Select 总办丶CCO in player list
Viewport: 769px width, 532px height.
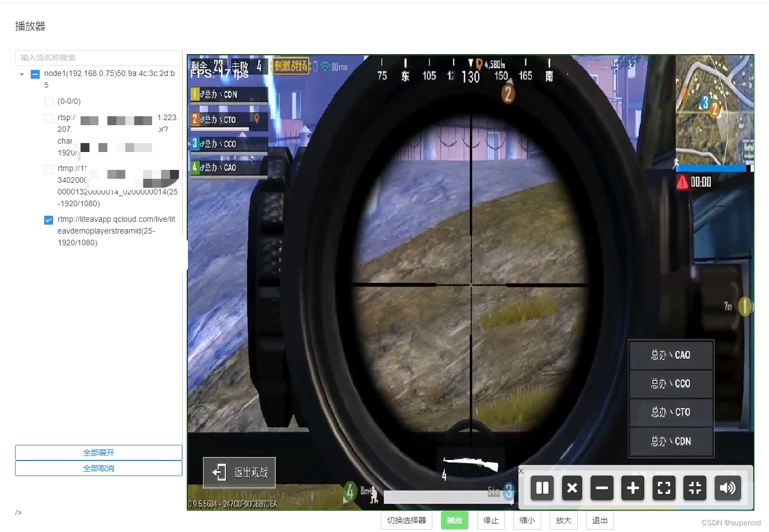pos(671,383)
